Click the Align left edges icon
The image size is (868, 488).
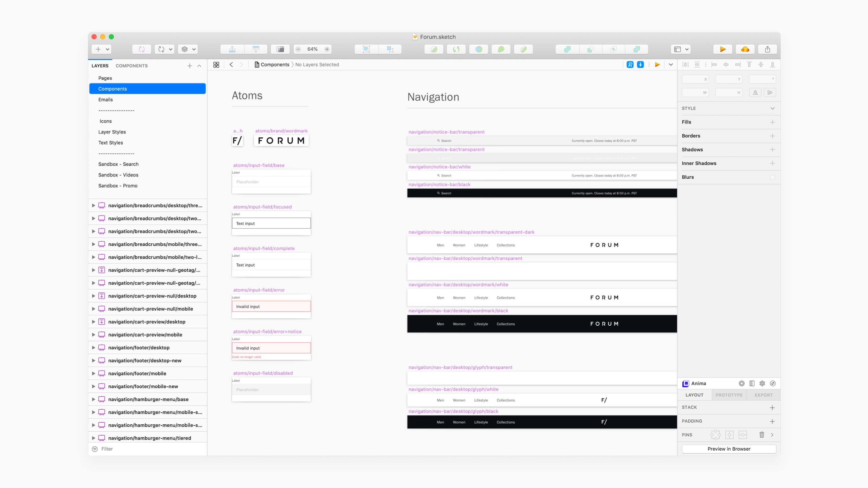pos(714,65)
